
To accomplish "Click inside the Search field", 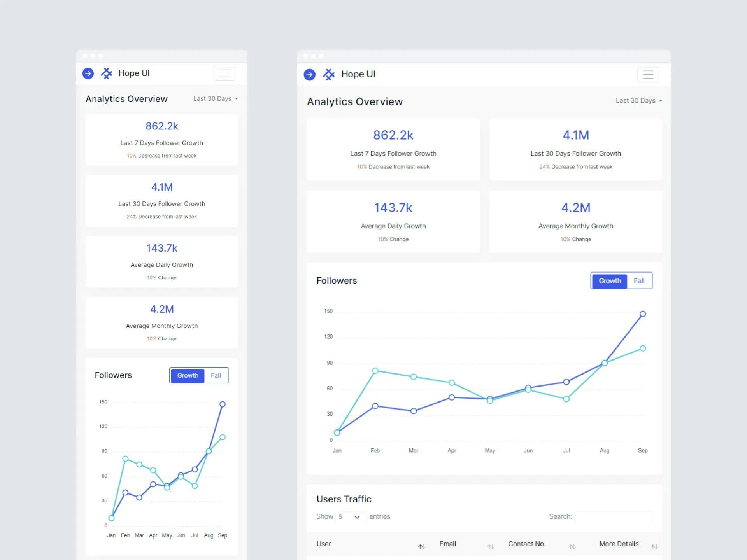I will (x=614, y=517).
